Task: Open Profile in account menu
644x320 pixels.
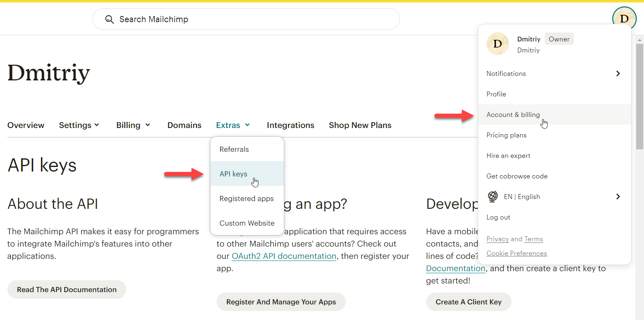Action: point(555,94)
